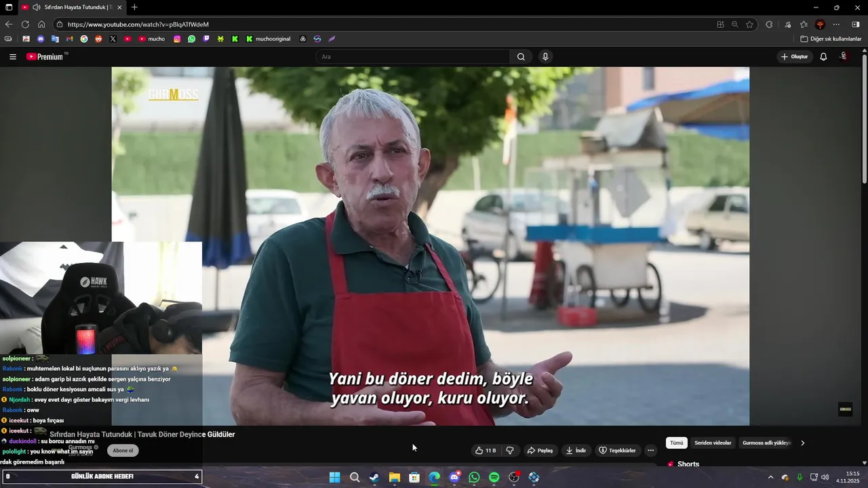
Task: Open the muchooriginal bookmark
Action: point(269,39)
